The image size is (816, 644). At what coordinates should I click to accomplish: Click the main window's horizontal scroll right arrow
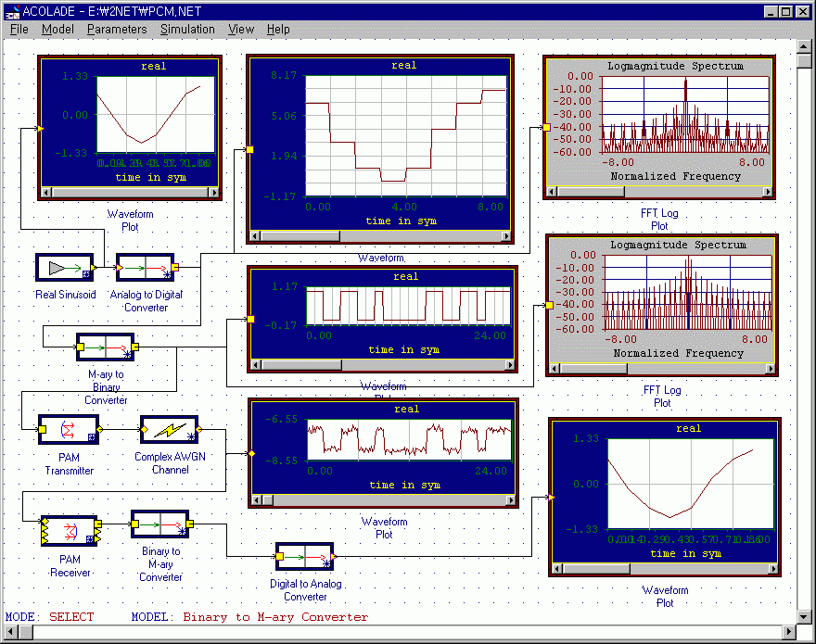click(x=789, y=632)
